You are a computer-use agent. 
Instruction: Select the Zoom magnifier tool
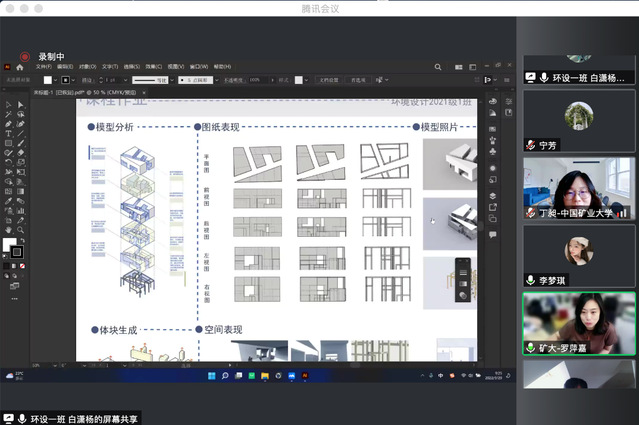coord(20,228)
